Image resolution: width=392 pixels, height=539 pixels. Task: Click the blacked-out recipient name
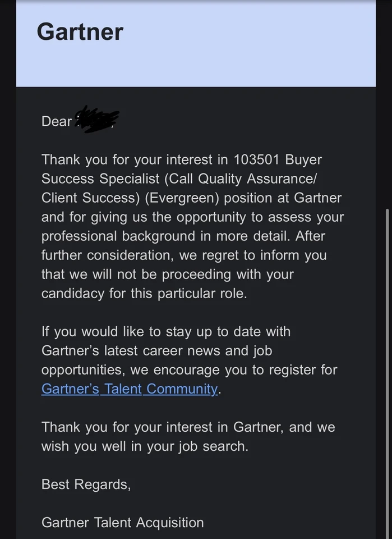click(x=96, y=120)
